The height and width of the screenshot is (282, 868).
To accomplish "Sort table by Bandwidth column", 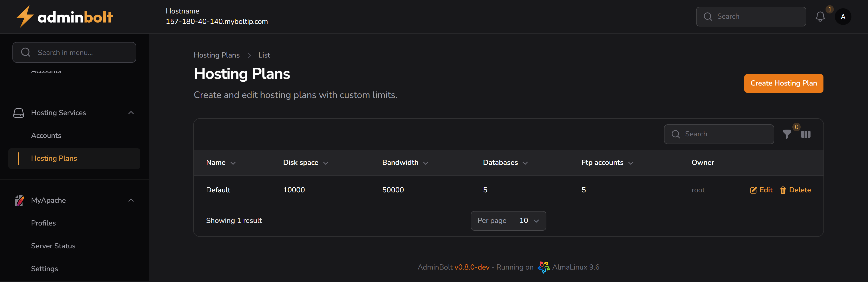I will [405, 163].
